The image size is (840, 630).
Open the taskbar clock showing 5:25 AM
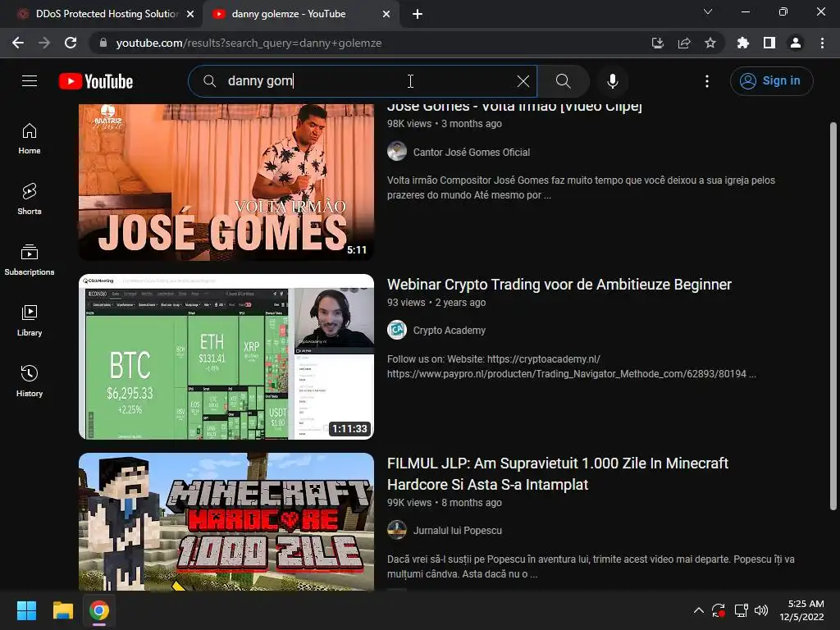801,610
